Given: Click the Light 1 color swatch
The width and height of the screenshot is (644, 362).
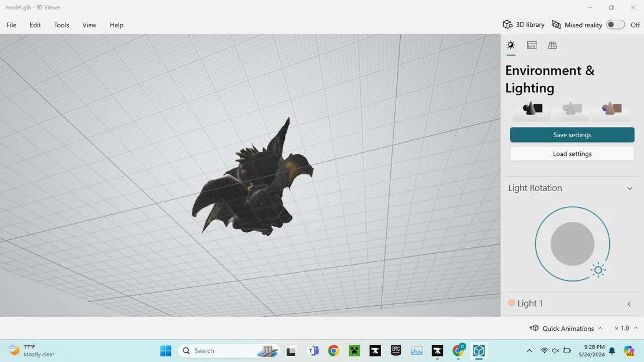Looking at the screenshot, I should [x=511, y=303].
